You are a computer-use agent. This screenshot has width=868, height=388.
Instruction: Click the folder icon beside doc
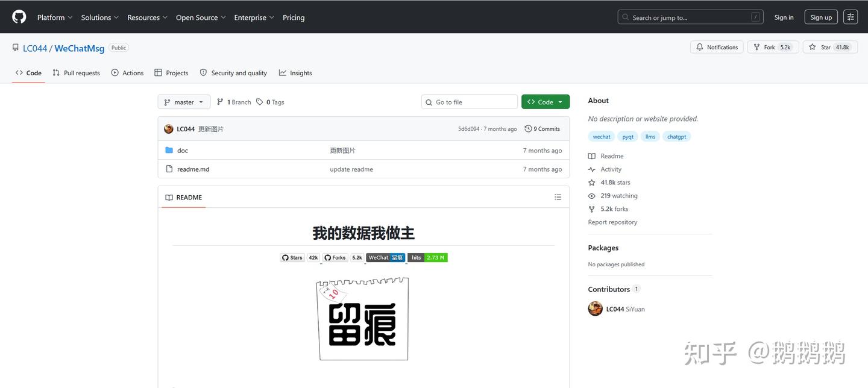tap(169, 151)
